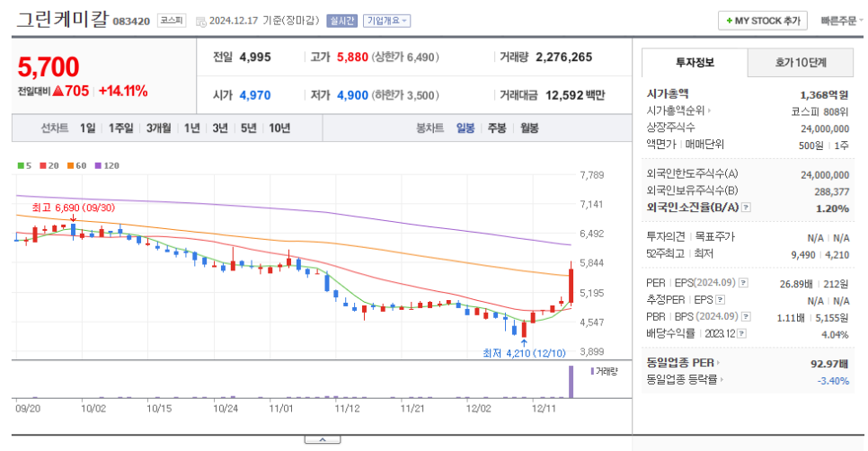The image size is (868, 451).
Task: Click help icon next to 추정PER EPS
Action: pyautogui.click(x=721, y=300)
